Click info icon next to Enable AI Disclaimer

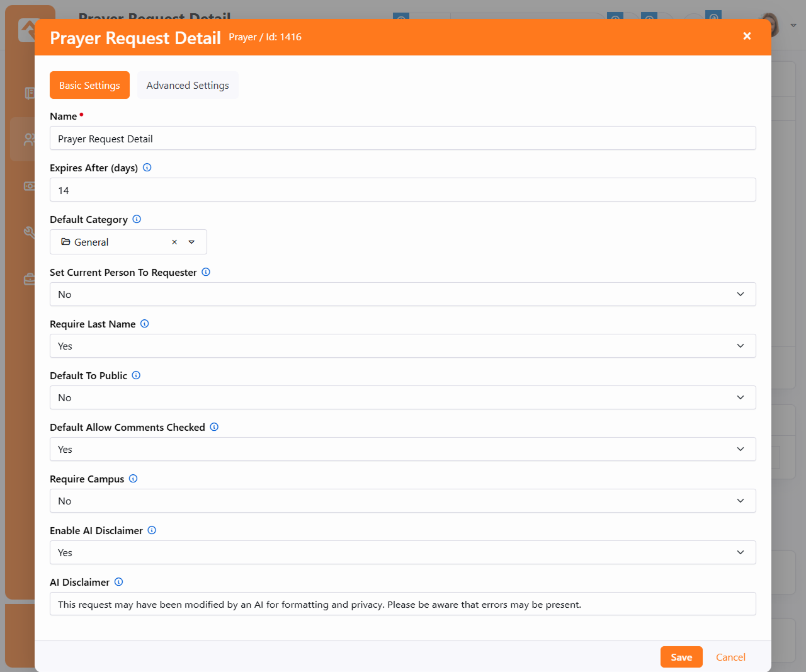pos(152,530)
